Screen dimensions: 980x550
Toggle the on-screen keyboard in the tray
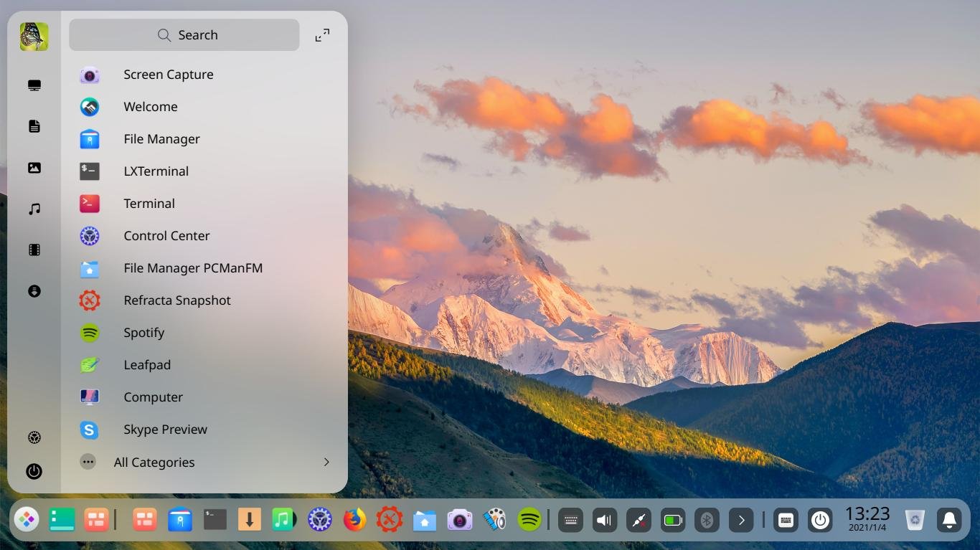coord(570,519)
